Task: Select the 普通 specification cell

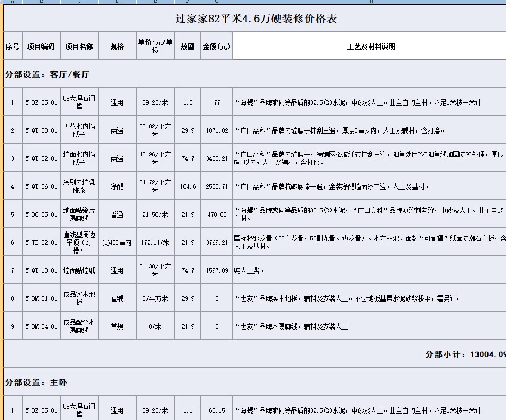Action: pos(117,214)
